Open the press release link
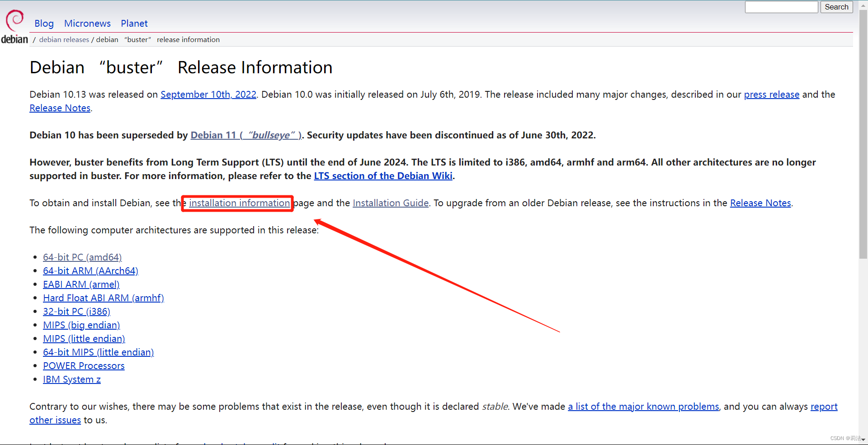The width and height of the screenshot is (868, 445). point(772,95)
